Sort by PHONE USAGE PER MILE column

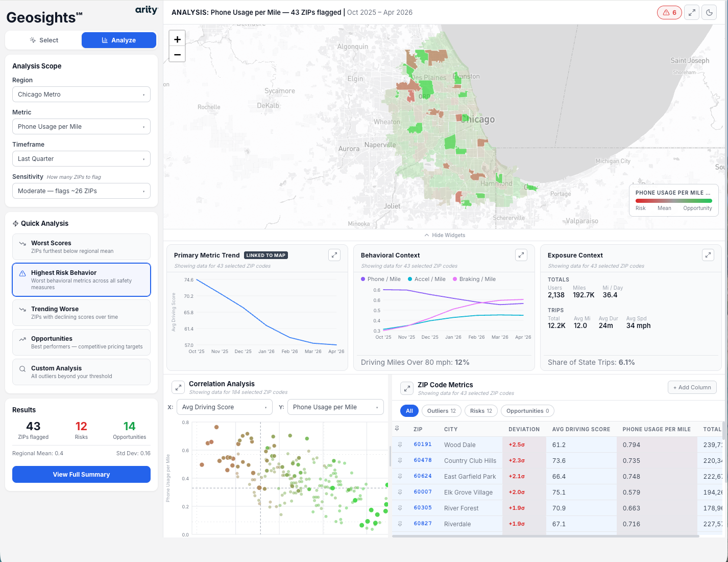(x=657, y=429)
